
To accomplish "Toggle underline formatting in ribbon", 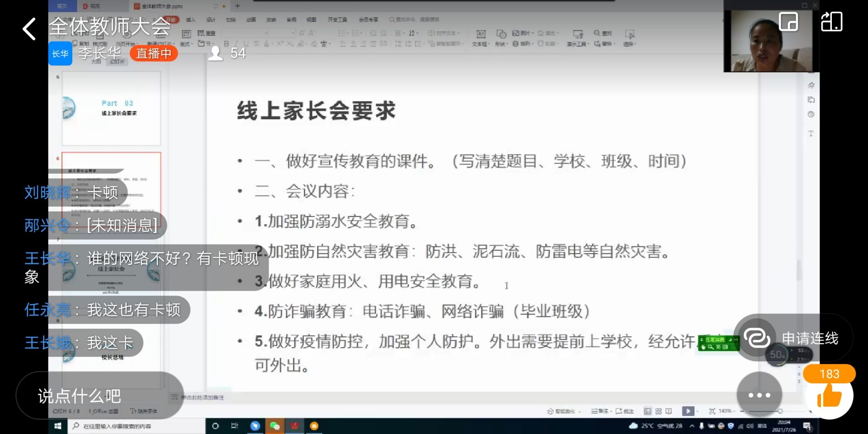I will pos(246,44).
